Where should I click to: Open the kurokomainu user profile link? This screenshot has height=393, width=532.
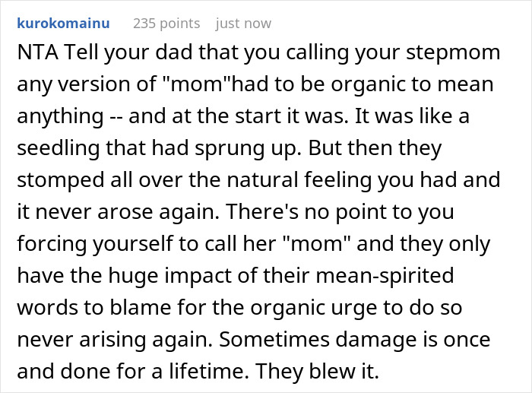pyautogui.click(x=62, y=24)
